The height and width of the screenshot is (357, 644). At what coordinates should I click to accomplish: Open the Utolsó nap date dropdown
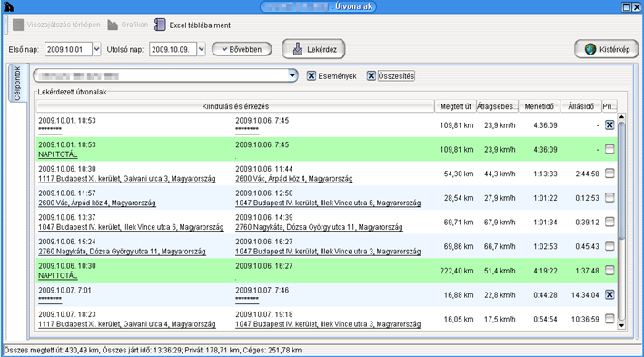click(x=202, y=49)
